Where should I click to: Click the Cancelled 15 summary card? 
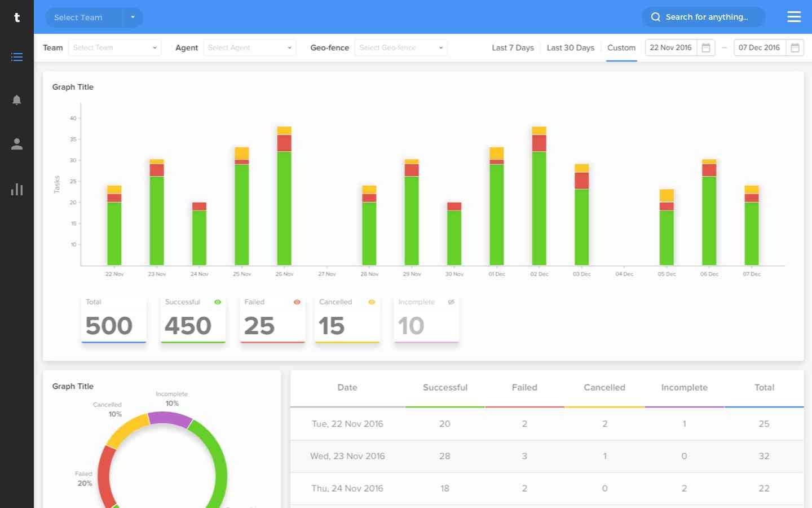point(347,319)
